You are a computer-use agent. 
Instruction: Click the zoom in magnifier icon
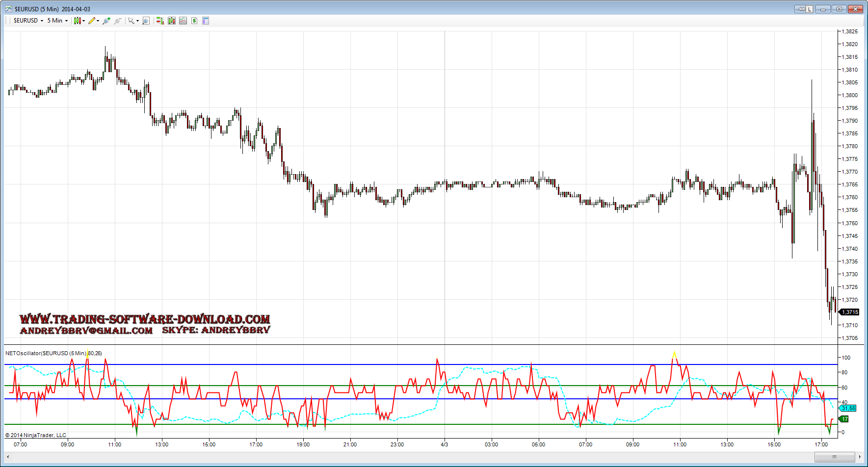106,21
